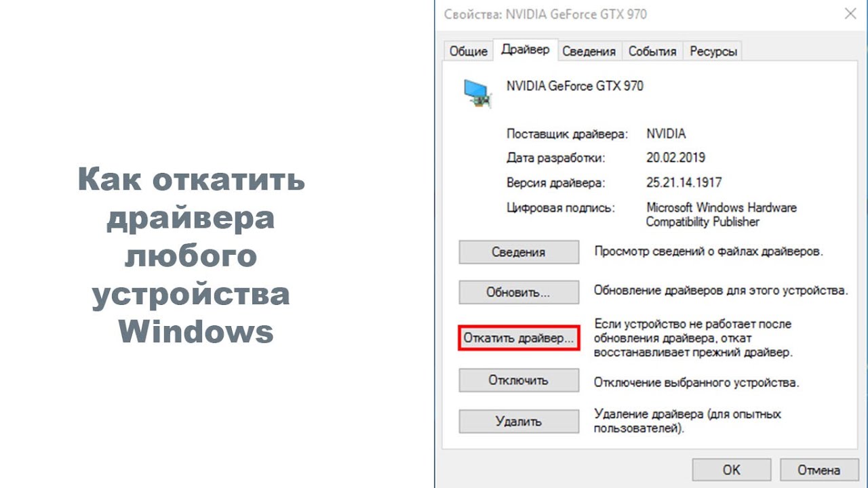Select the Драйвер tab
Viewport: 868px width, 488px height.
coord(526,49)
